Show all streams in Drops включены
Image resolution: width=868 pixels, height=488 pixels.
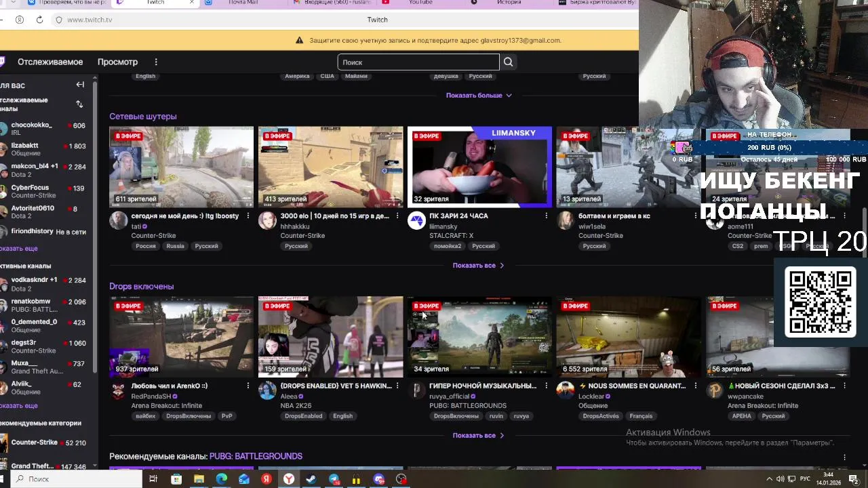(x=479, y=436)
